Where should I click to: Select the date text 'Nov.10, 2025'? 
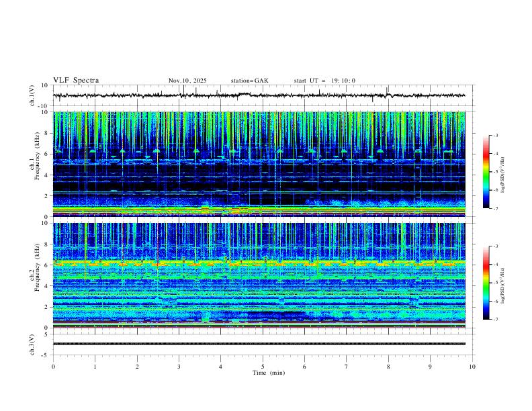point(187,81)
